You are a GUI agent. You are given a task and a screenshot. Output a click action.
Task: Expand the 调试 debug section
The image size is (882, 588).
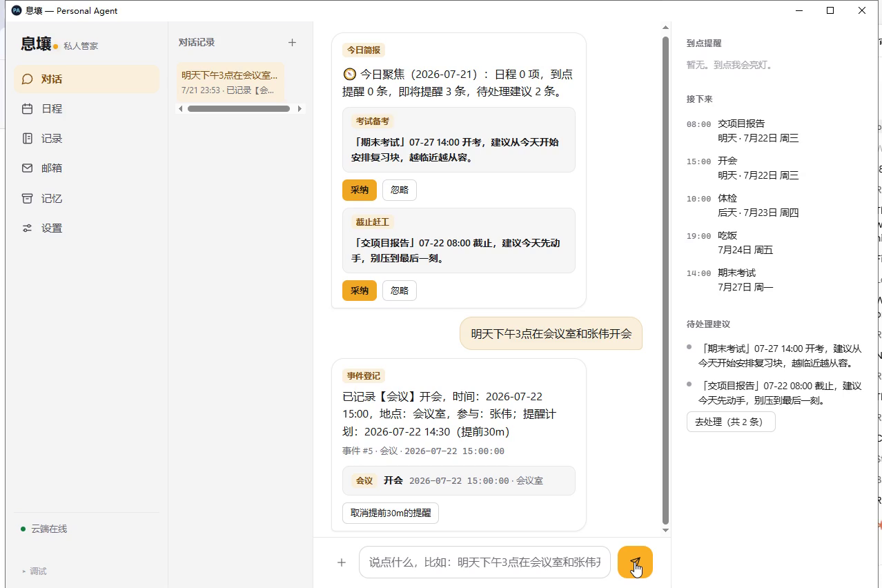(35, 571)
